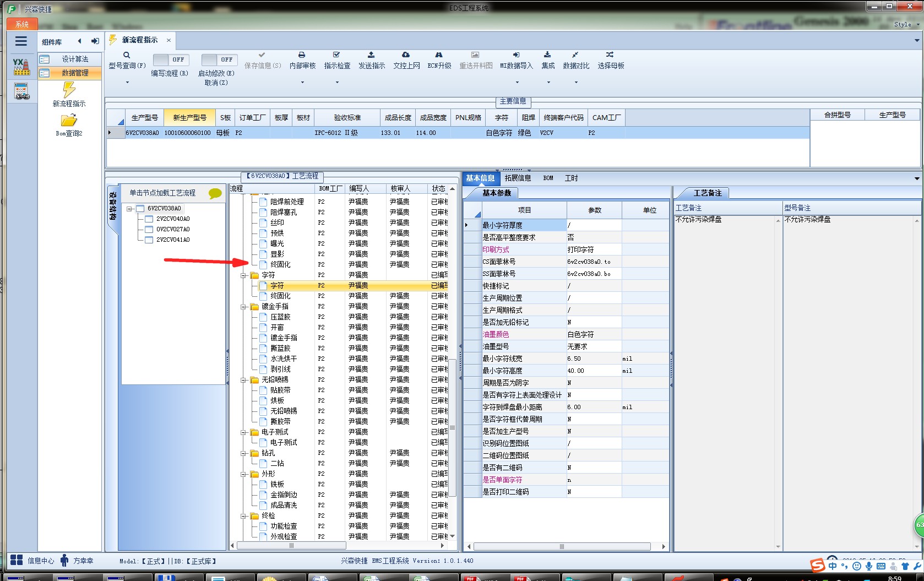Switch to 拓展信息 tab

click(518, 178)
